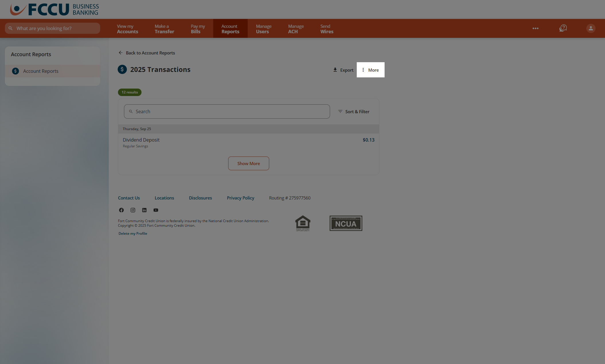This screenshot has height=364, width=605.
Task: Click the Instagram social icon
Action: (133, 210)
